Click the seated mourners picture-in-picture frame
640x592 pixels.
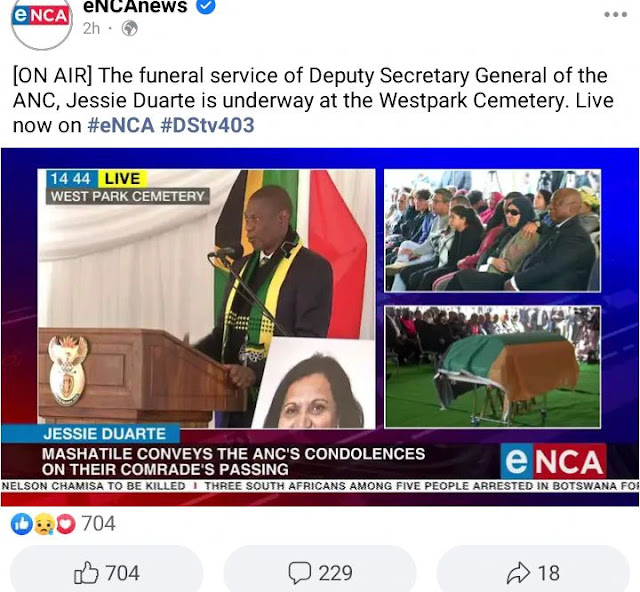pos(492,230)
